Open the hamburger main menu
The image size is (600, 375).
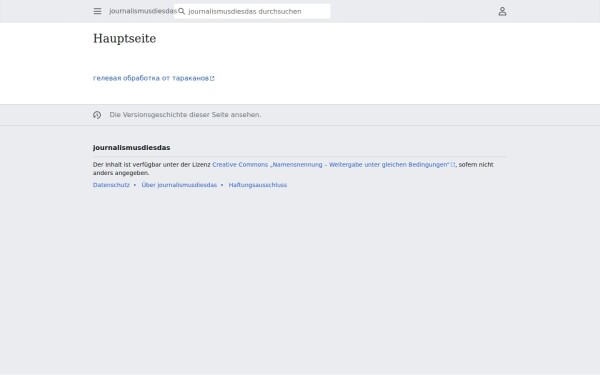[x=98, y=11]
